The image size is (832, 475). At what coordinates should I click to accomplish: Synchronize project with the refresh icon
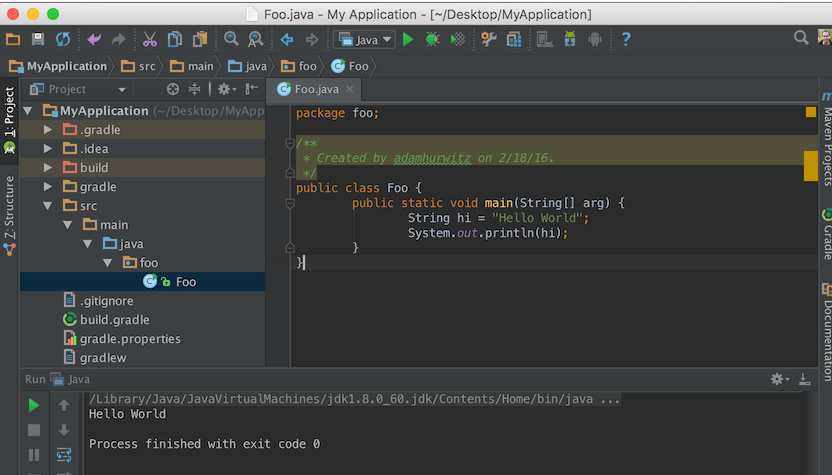point(63,39)
